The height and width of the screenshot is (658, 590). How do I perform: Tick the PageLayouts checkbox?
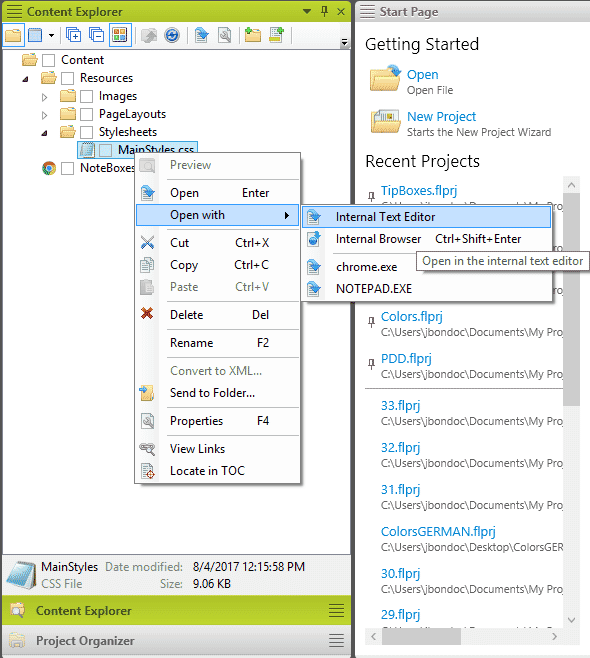click(x=86, y=114)
